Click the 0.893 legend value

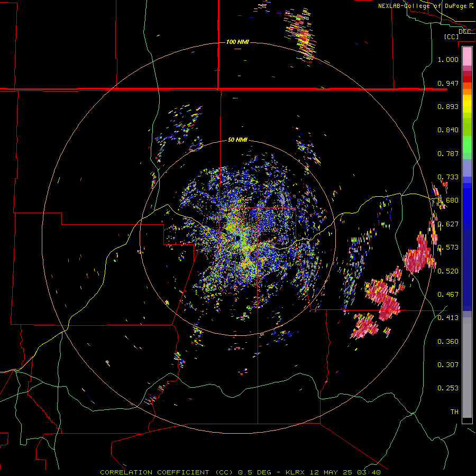(x=448, y=106)
